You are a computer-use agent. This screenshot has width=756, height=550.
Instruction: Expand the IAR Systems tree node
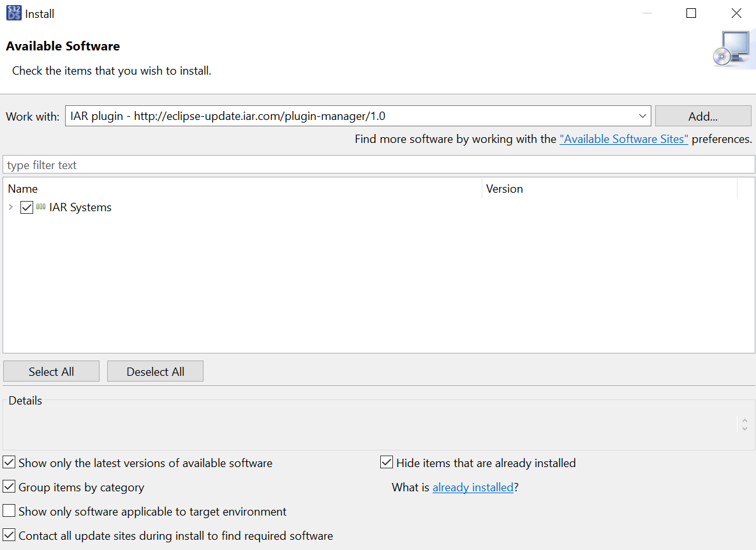(11, 207)
